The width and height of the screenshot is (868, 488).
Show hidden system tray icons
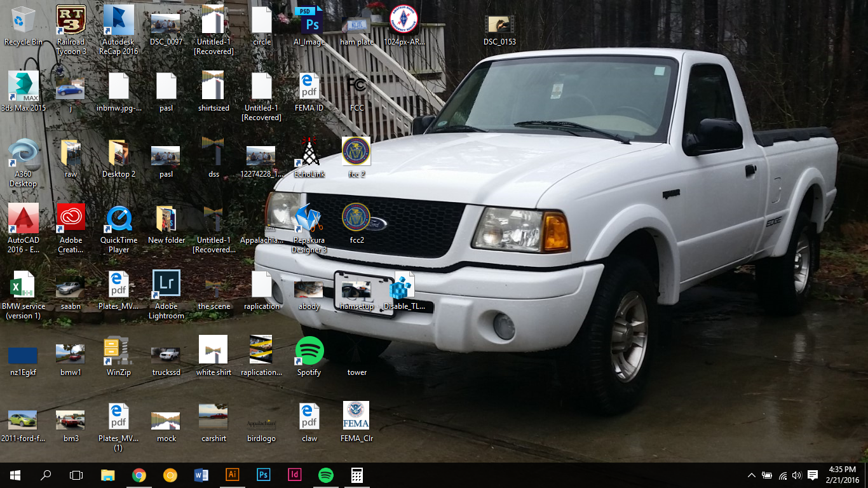click(752, 475)
